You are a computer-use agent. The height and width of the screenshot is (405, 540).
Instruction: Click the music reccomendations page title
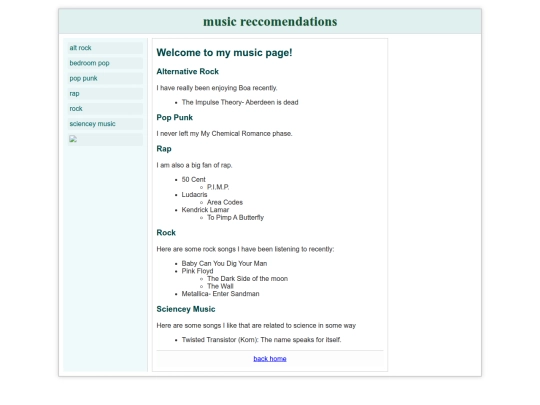pos(270,21)
